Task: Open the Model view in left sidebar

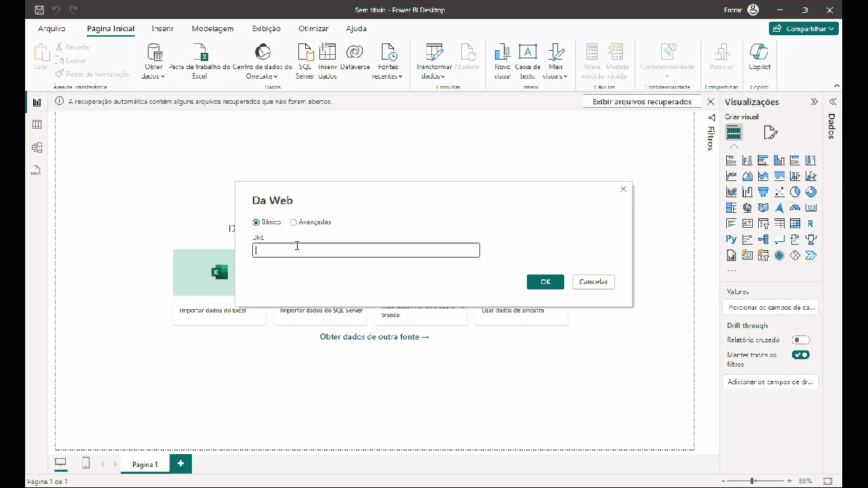Action: click(x=37, y=147)
